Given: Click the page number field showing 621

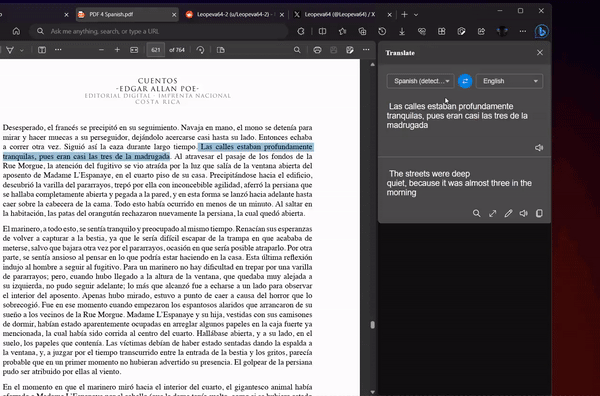Looking at the screenshot, I should 155,50.
